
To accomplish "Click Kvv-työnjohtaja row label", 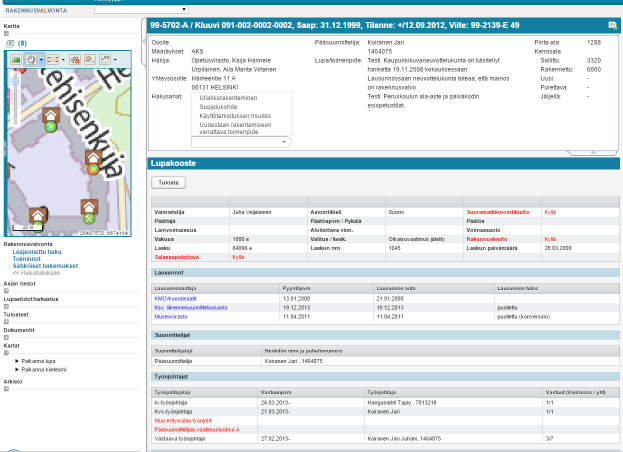I will coord(173,412).
